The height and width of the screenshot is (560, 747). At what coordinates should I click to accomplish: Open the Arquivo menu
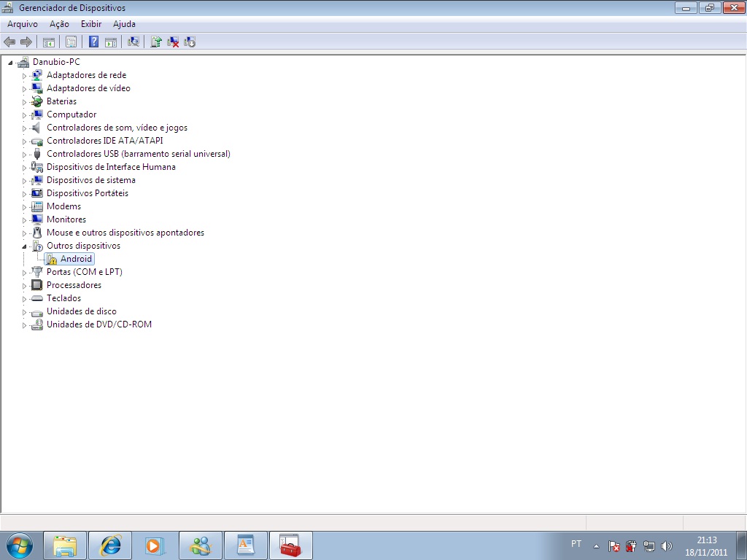(x=23, y=24)
